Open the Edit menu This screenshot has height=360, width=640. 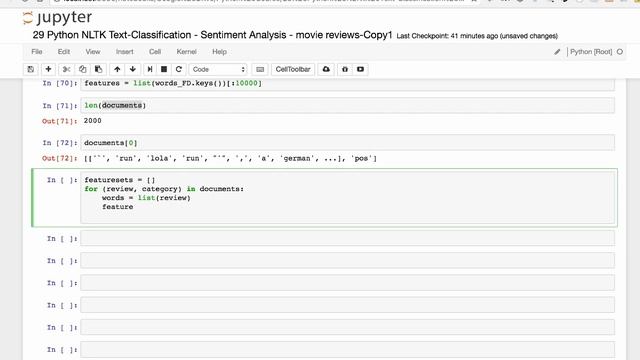(64, 52)
